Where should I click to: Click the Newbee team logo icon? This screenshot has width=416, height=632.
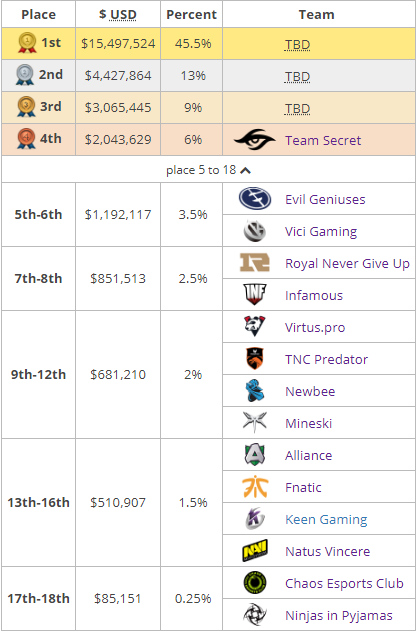coord(255,391)
